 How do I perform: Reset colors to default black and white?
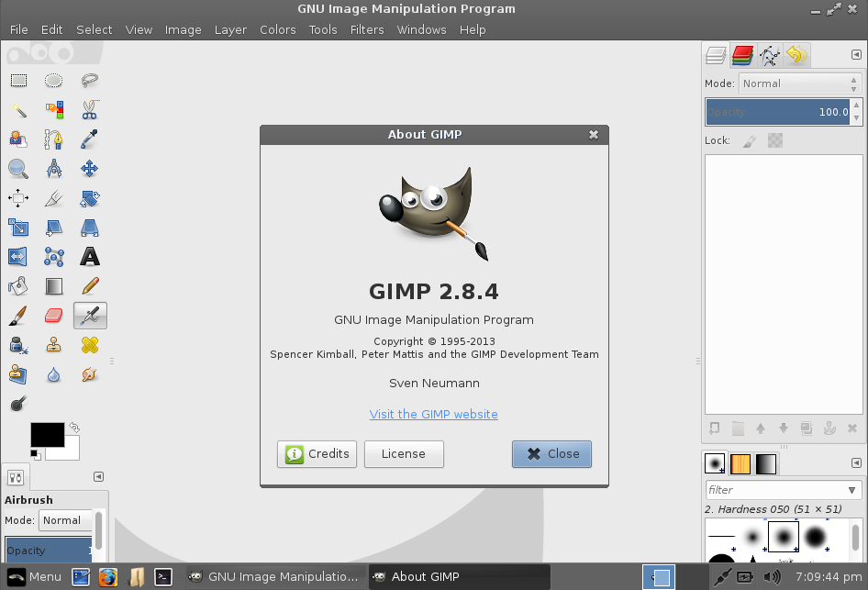[36, 455]
